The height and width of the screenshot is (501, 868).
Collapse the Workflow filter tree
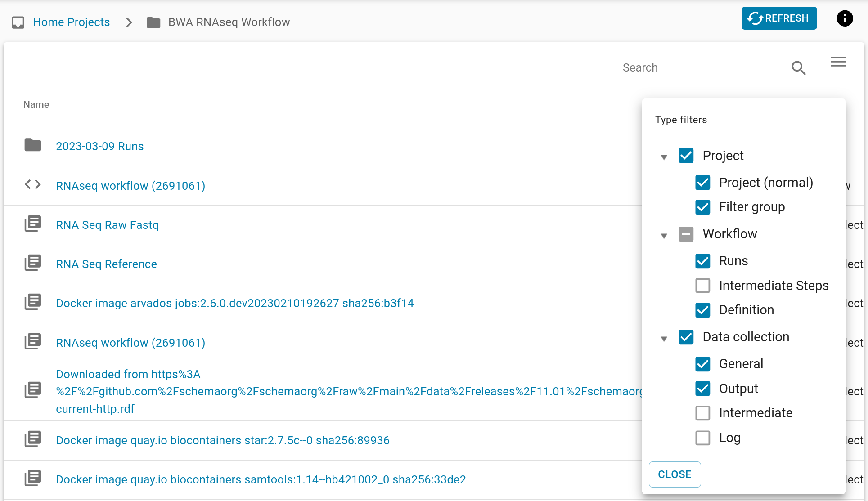[664, 236]
